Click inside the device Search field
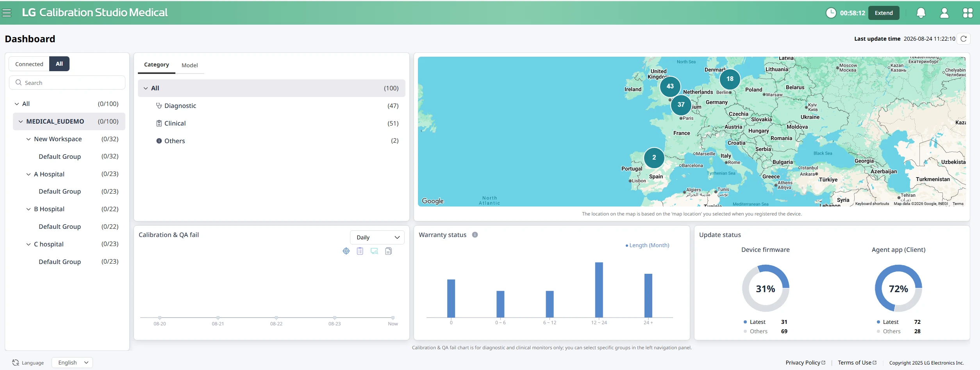980x370 pixels. tap(67, 83)
